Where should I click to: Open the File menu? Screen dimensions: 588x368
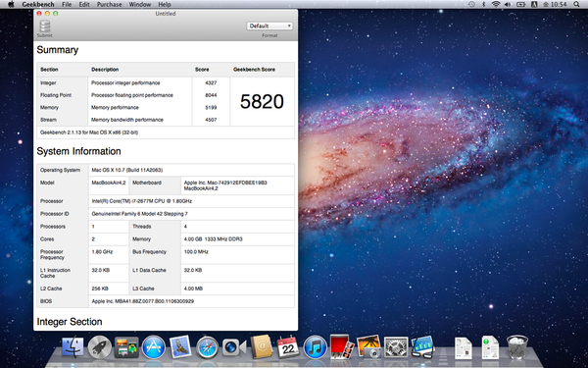click(x=67, y=5)
